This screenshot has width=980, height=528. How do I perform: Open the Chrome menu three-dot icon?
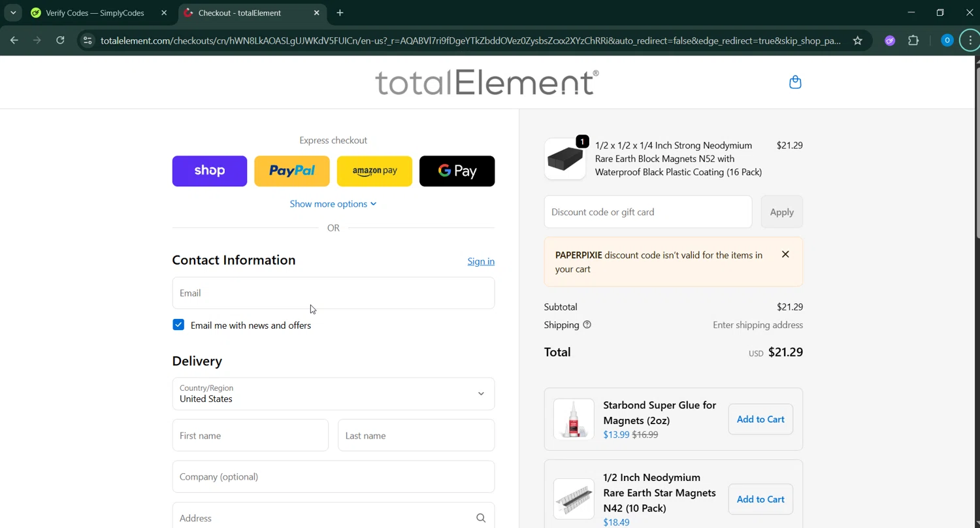point(970,41)
